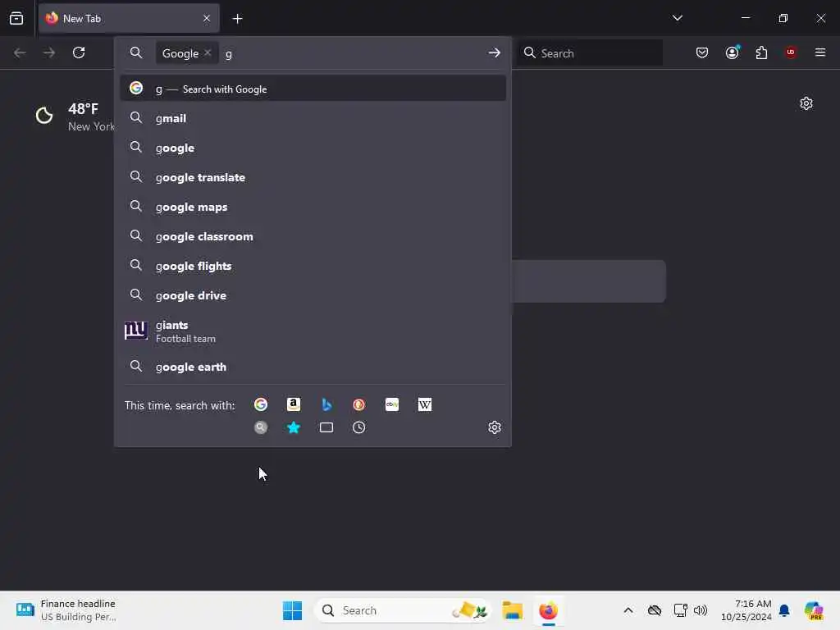Image resolution: width=840 pixels, height=630 pixels.
Task: Open a new tab with the plus button
Action: [x=237, y=19]
